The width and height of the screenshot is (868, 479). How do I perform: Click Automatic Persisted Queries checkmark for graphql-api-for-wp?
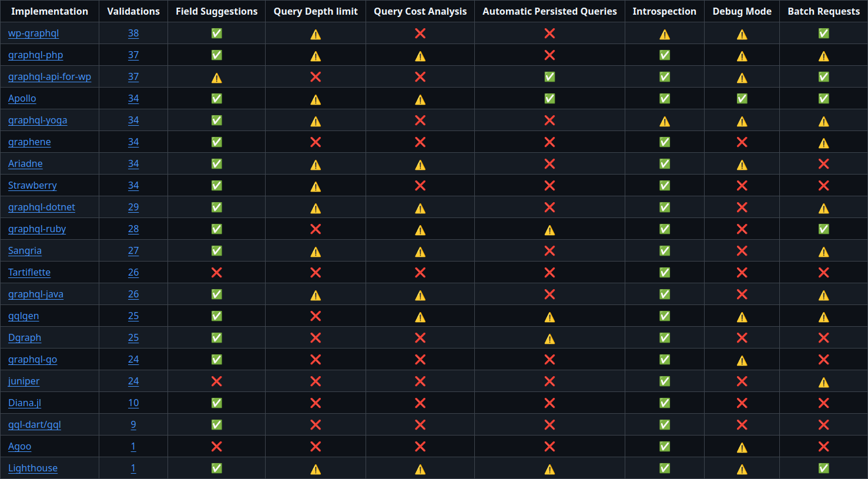pyautogui.click(x=549, y=77)
